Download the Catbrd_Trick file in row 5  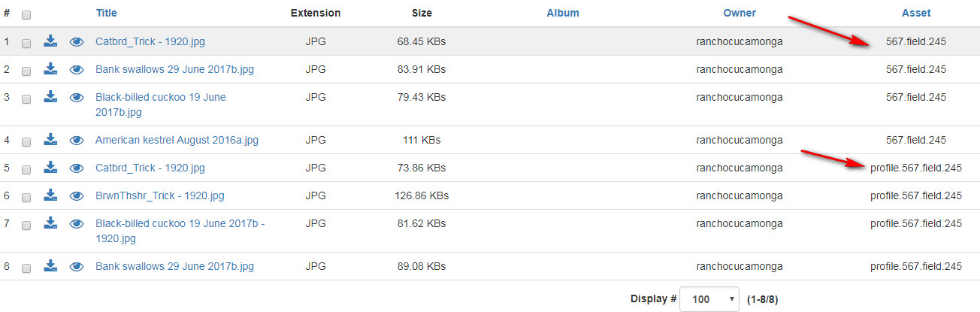click(x=50, y=168)
